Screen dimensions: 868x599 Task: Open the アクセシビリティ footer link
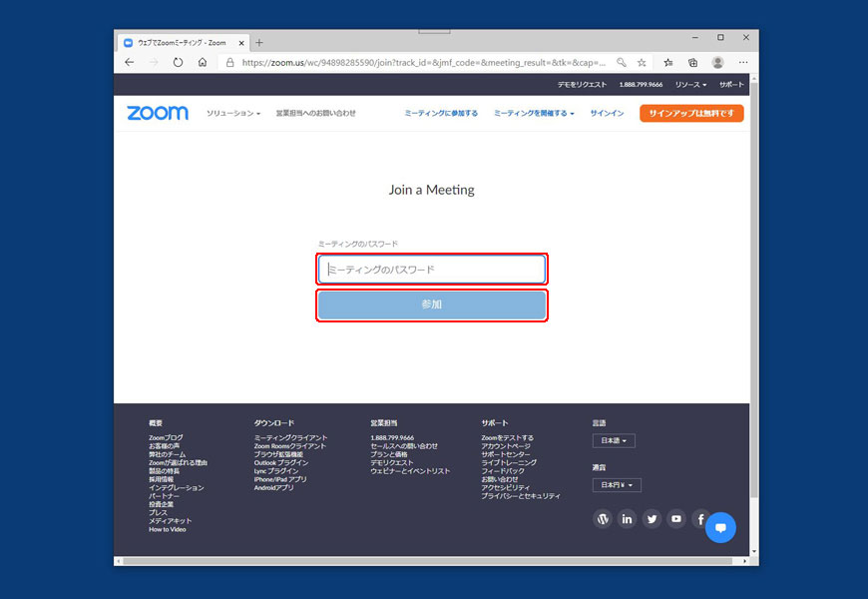[506, 487]
